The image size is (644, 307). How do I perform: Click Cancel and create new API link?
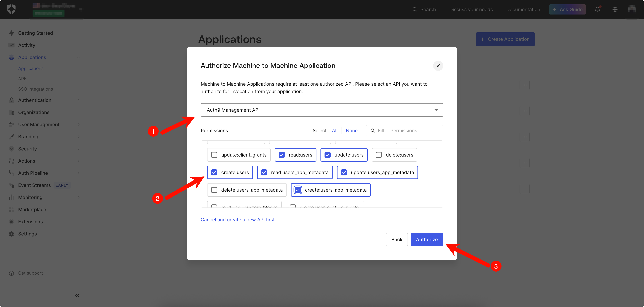[x=238, y=220]
